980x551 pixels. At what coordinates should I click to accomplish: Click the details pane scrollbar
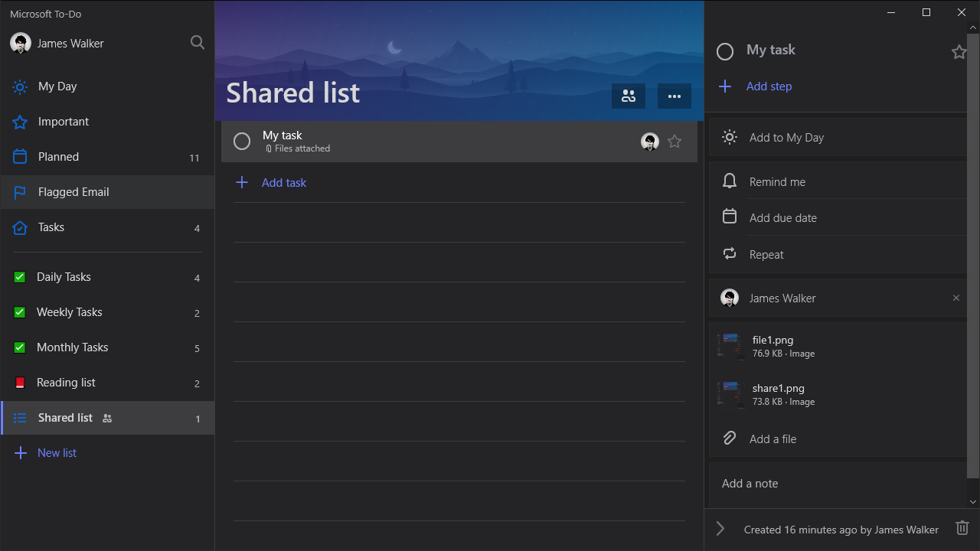pyautogui.click(x=974, y=256)
